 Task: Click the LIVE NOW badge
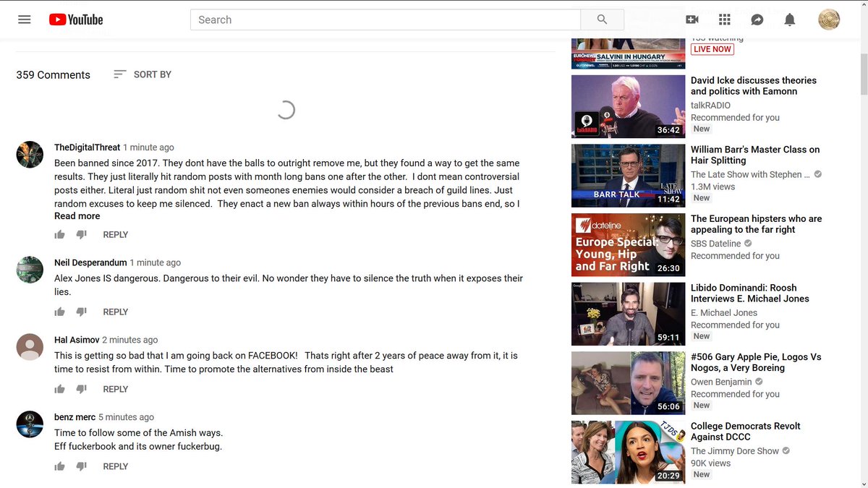point(712,49)
